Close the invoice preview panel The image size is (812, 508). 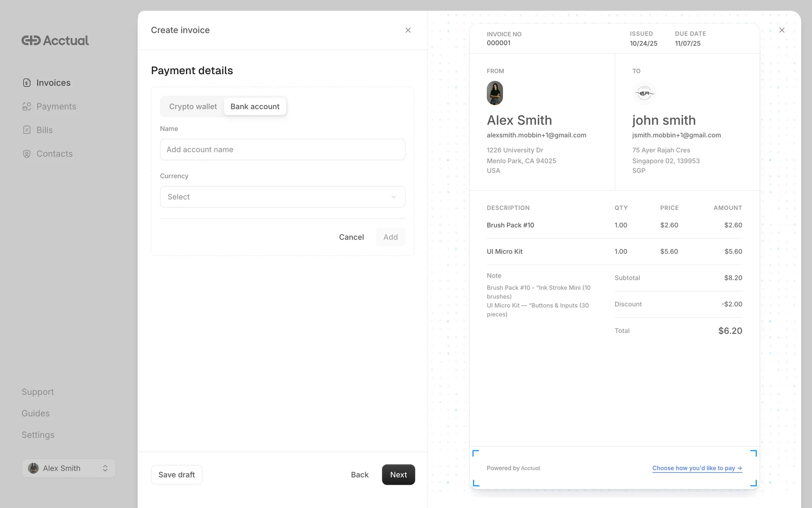[782, 30]
